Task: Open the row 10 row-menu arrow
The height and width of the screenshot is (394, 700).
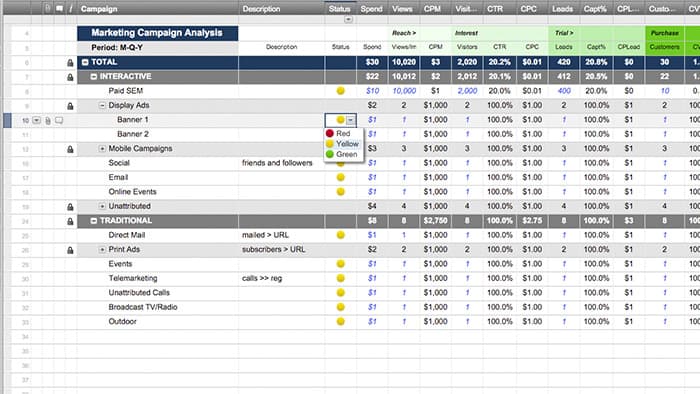Action: [37, 120]
